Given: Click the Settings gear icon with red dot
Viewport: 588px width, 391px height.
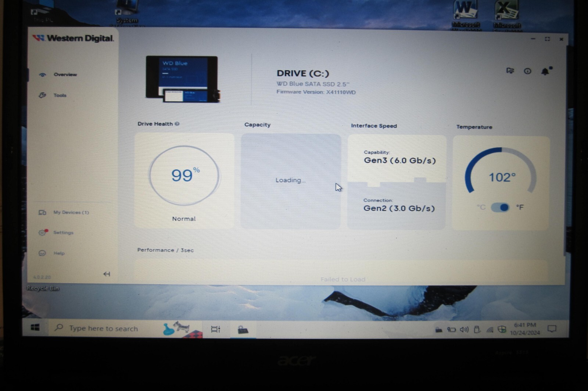Looking at the screenshot, I should pyautogui.click(x=43, y=232).
